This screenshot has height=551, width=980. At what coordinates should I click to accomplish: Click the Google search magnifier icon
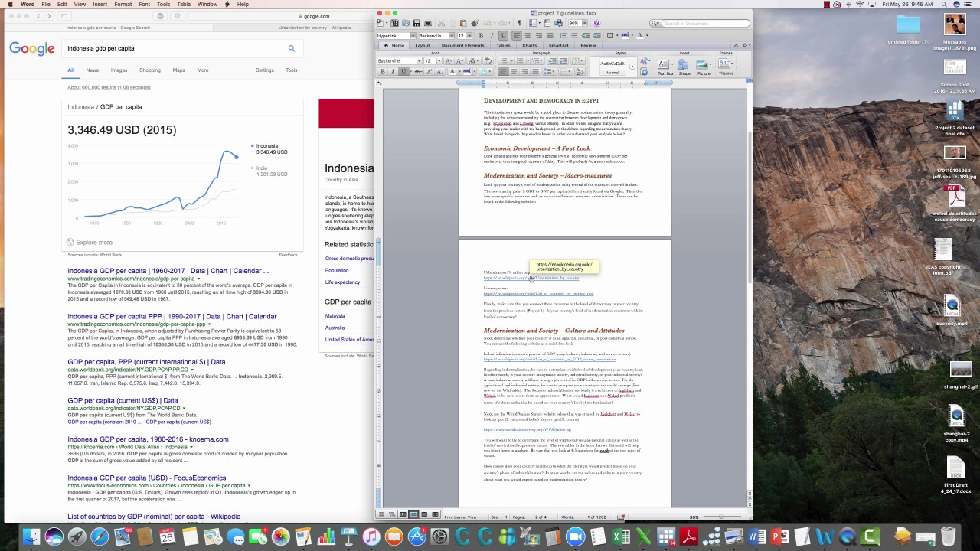coord(292,48)
